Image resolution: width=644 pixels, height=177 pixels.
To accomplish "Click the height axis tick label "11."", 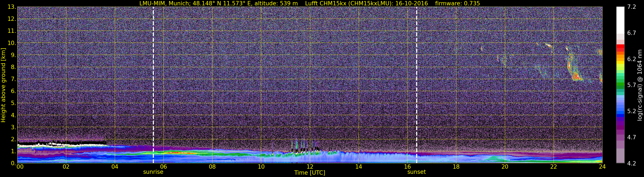I will coord(12,31).
